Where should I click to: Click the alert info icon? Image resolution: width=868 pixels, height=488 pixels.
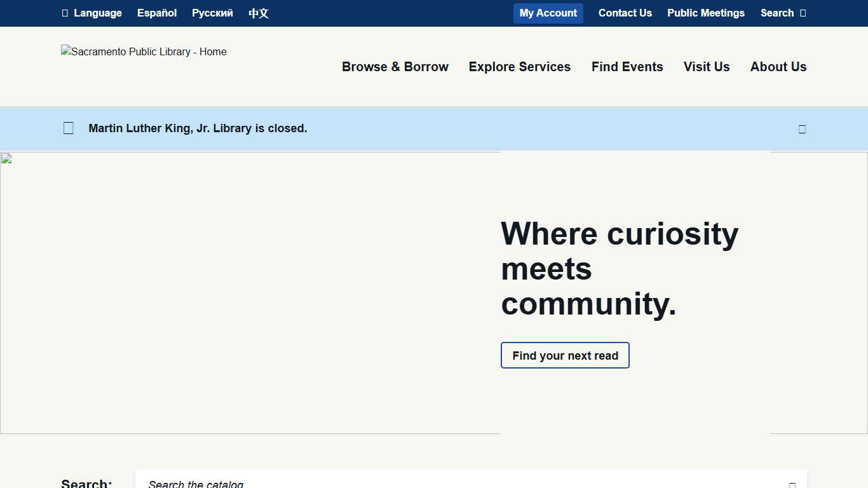[x=68, y=128]
